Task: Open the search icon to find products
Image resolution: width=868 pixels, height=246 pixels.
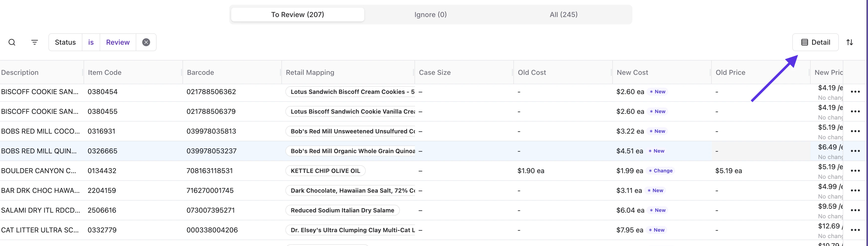Action: pyautogui.click(x=12, y=42)
